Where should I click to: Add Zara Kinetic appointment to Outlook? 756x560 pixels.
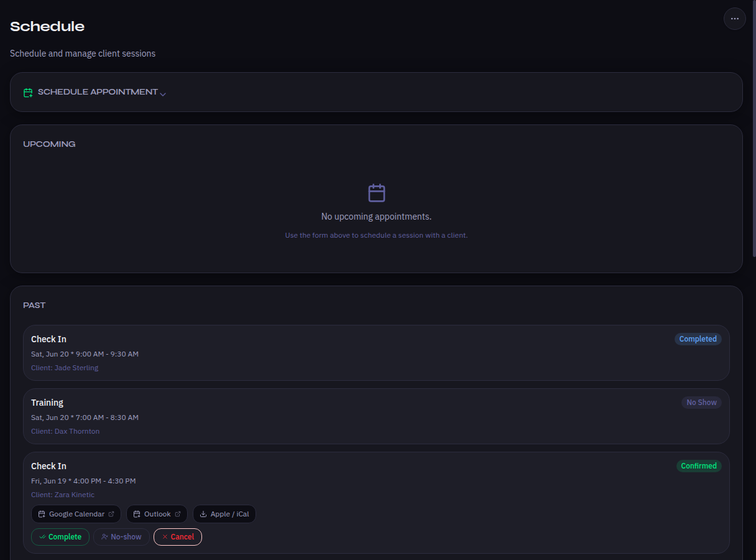pos(157,514)
